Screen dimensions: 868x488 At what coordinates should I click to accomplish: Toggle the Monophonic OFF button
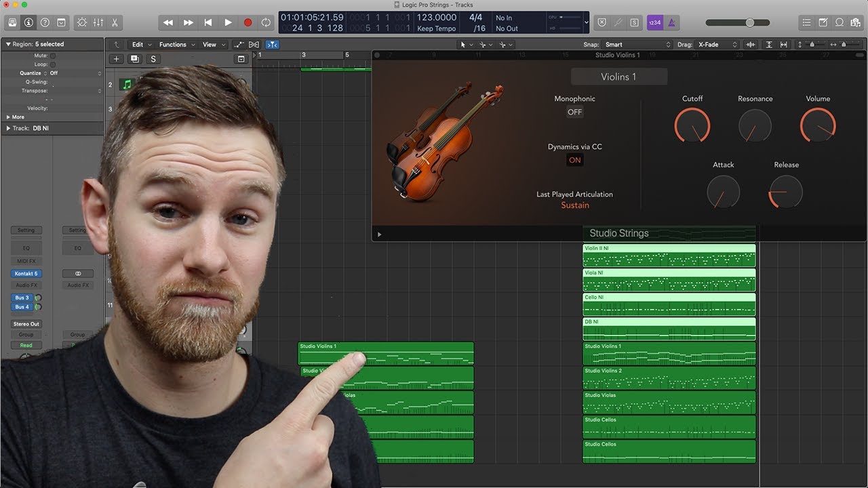[575, 113]
